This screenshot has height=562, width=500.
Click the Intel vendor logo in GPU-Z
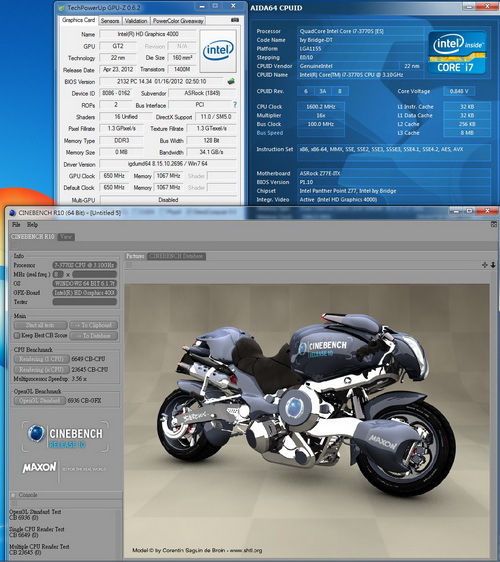218,51
